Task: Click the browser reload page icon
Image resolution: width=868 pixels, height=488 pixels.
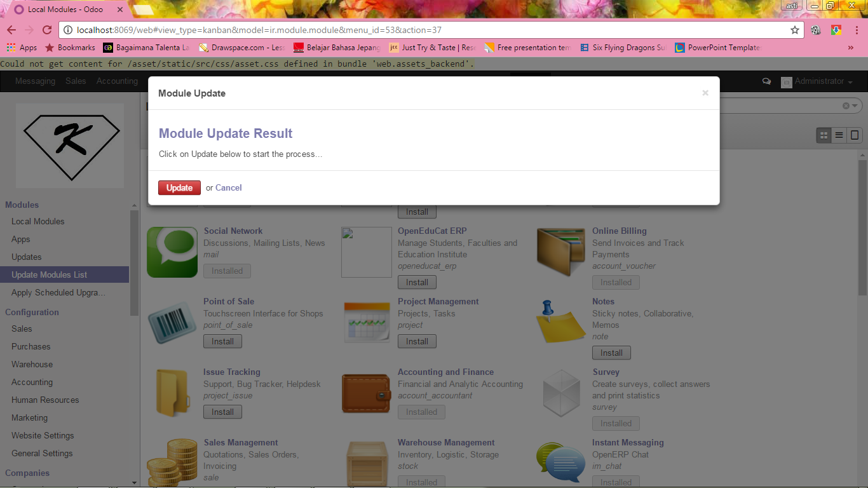Action: point(46,29)
